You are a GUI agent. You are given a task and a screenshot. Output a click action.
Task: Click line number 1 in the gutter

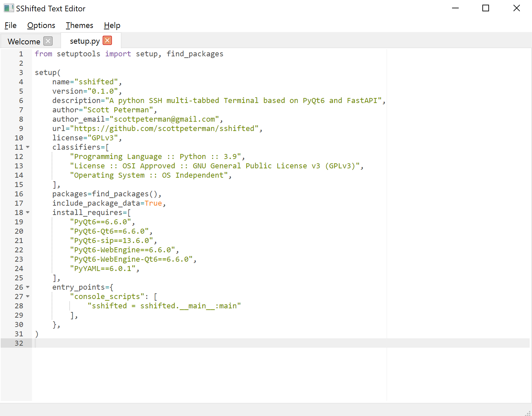click(21, 54)
